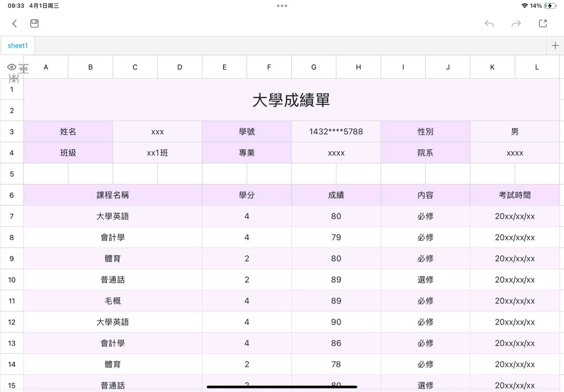This screenshot has height=392, width=564.
Task: Open the three-dot multitasking menu
Action: tap(282, 6)
